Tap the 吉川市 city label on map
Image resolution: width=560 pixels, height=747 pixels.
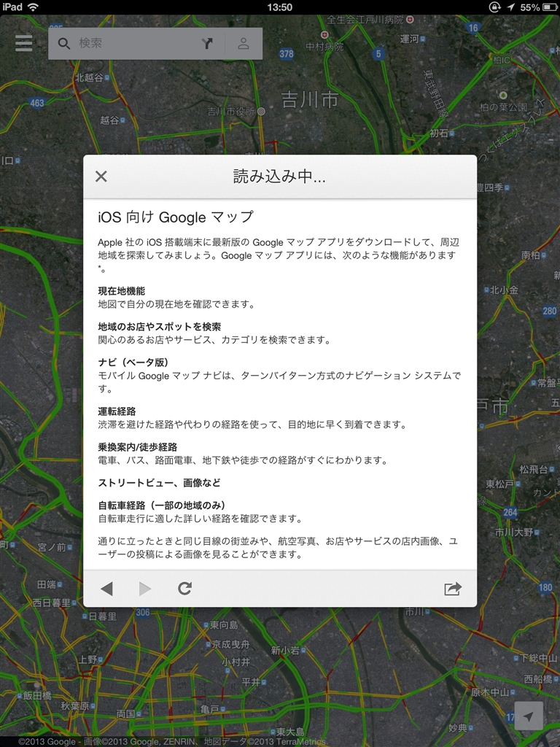(310, 100)
